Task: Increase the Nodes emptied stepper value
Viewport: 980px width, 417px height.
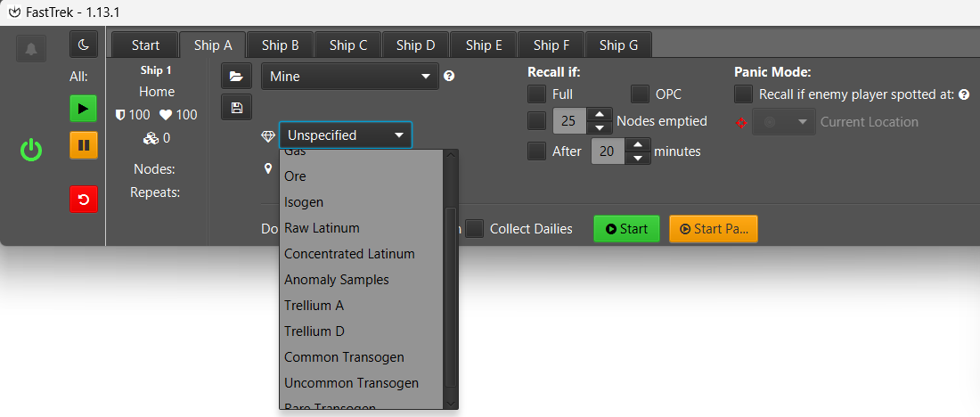Action: point(599,114)
